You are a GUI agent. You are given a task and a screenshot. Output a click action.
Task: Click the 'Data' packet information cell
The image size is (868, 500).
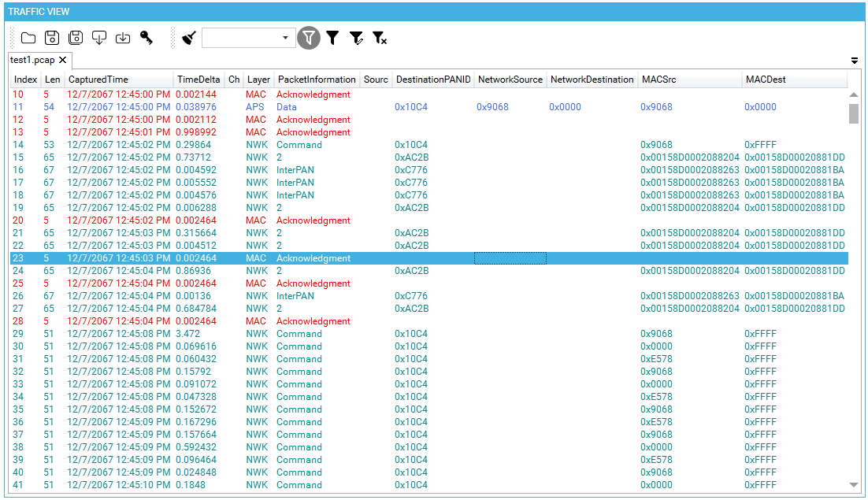tap(287, 107)
